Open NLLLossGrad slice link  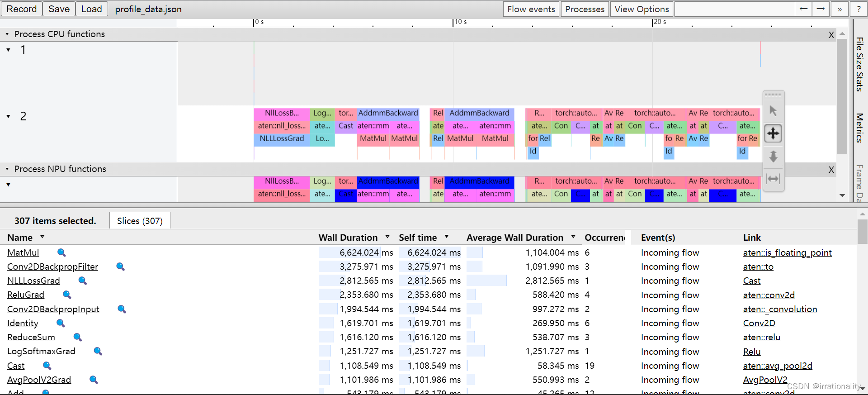click(x=33, y=281)
